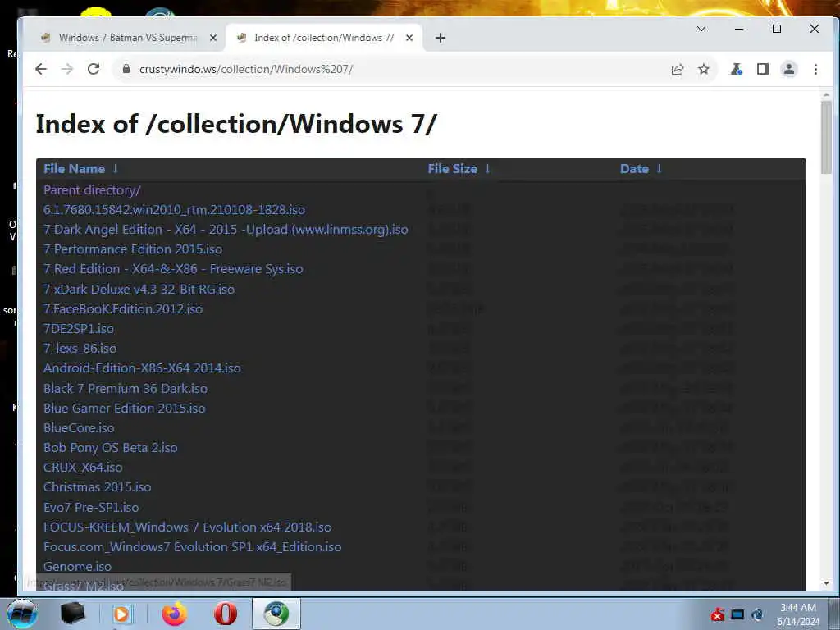Click the globe tray icon
The image size is (840, 630).
[x=757, y=614]
